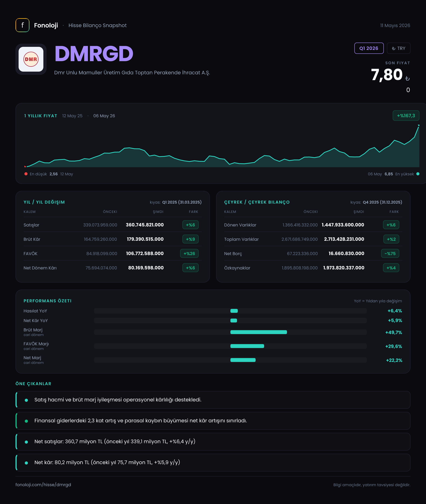
Task: Click the +6,4% Hasılat YoY value
Action: (x=395, y=311)
